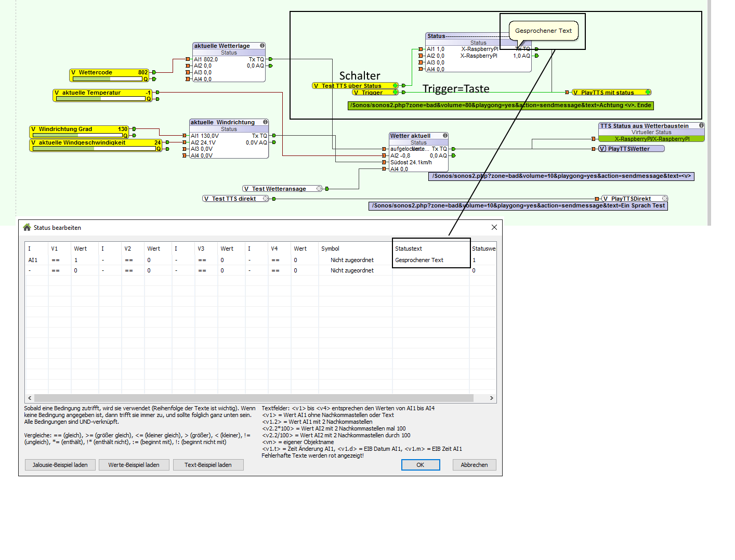This screenshot has width=735, height=560.
Task: Click info icon on aktuelle Wetterlage block
Action: coord(262,46)
